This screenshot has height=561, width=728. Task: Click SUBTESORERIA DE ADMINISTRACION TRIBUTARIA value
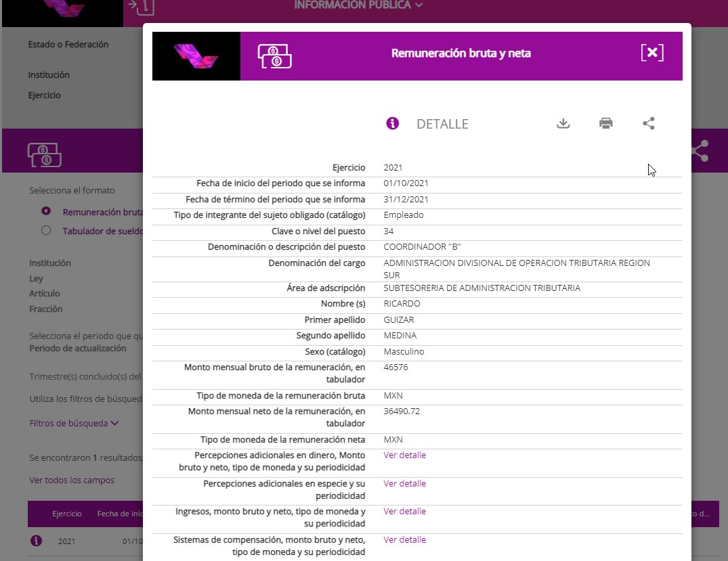tap(482, 288)
